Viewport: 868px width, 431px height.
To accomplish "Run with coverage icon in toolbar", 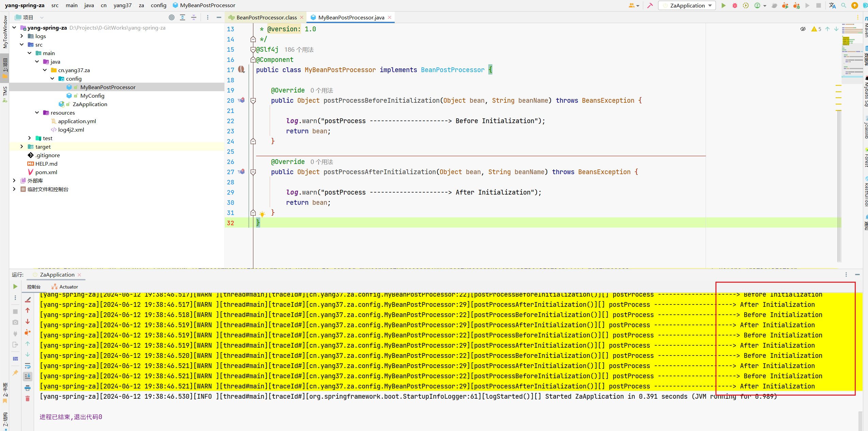I will pyautogui.click(x=746, y=5).
